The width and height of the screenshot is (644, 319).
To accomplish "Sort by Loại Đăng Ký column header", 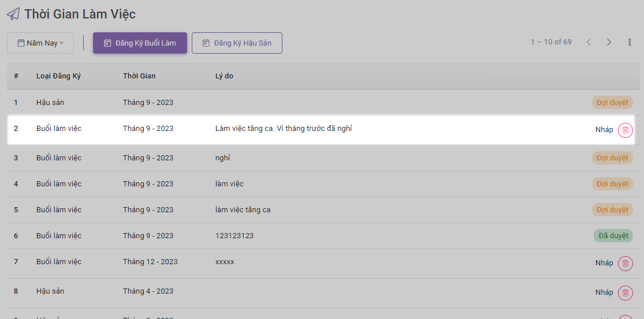I will (x=58, y=76).
